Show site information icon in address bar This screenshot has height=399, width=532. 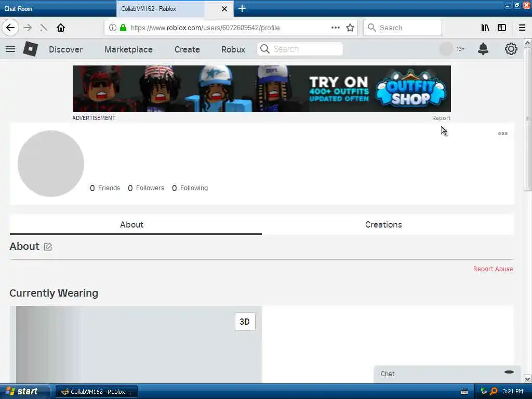click(112, 28)
